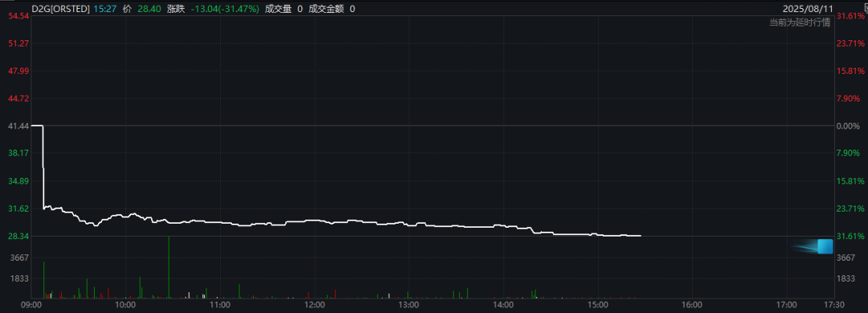Click the green 15.81% percent label
This screenshot has height=313, width=868.
point(850,181)
